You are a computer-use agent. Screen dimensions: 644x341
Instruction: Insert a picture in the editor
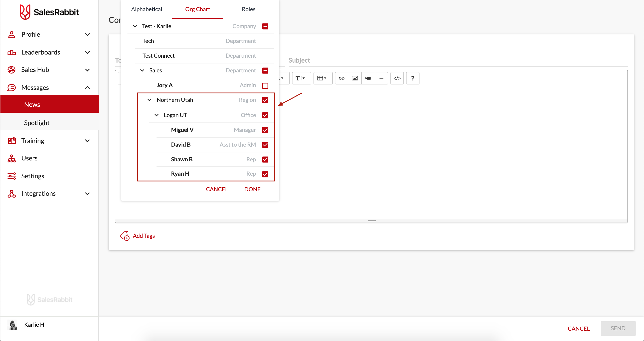(x=355, y=78)
